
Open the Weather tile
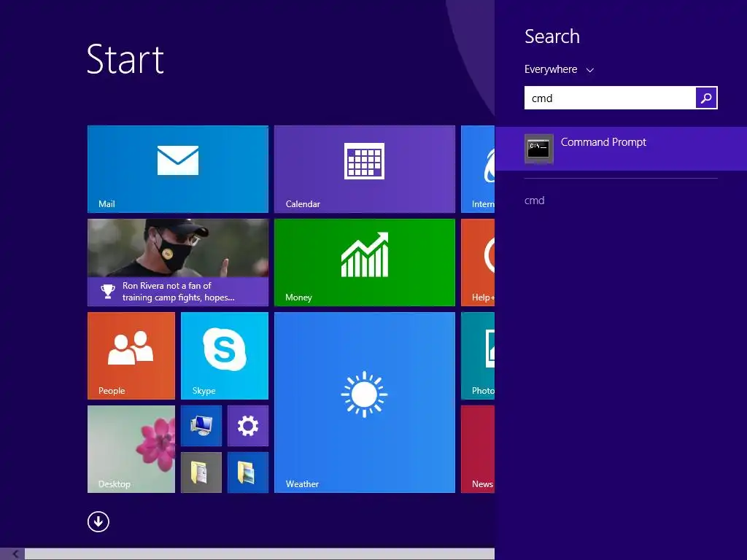tap(365, 402)
